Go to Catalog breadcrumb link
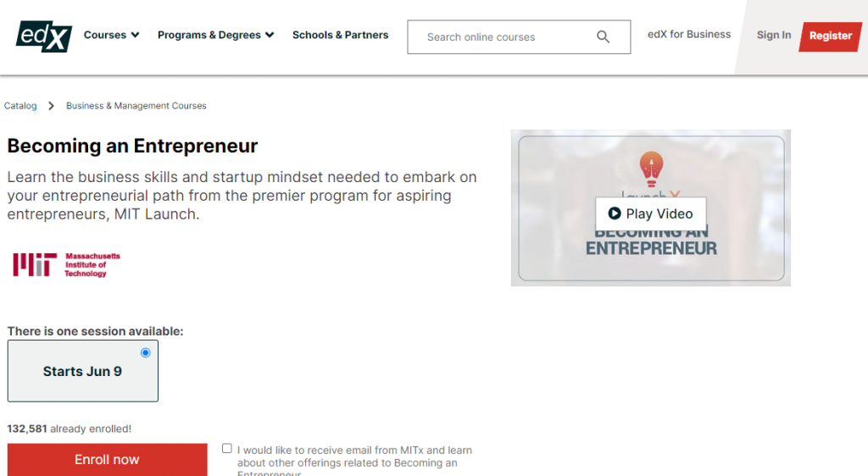The image size is (868, 476). pos(20,106)
